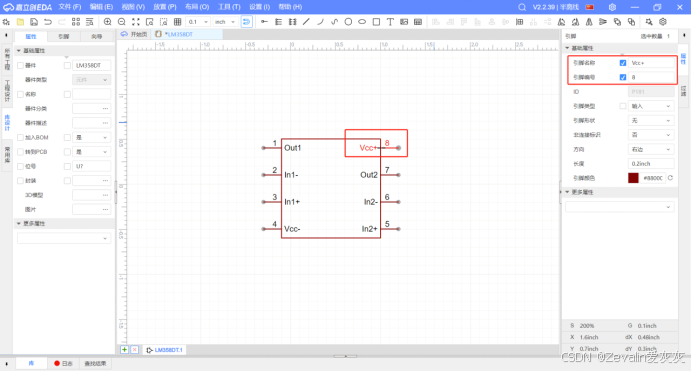This screenshot has height=371, width=692.
Task: Click the green plus add-page icon
Action: (124, 349)
